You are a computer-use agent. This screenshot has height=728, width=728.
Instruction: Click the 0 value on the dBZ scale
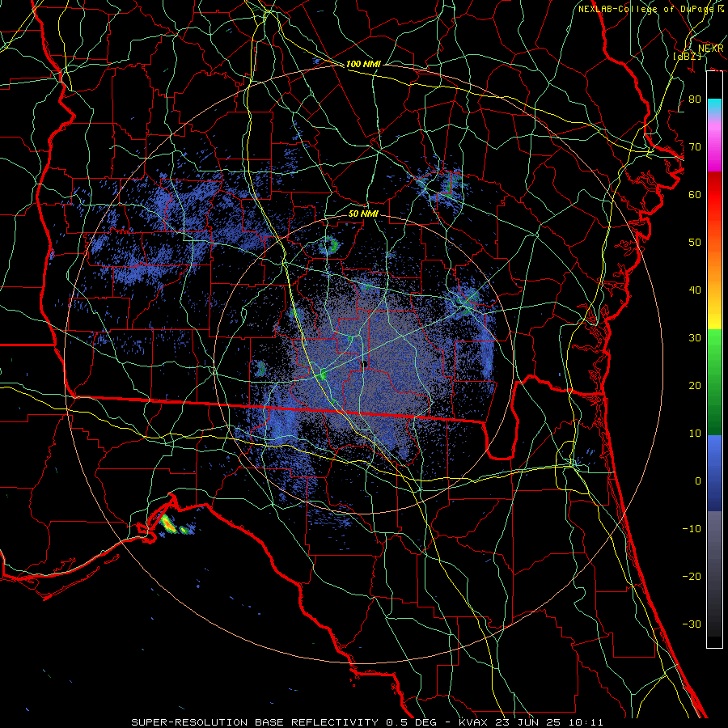click(x=698, y=481)
